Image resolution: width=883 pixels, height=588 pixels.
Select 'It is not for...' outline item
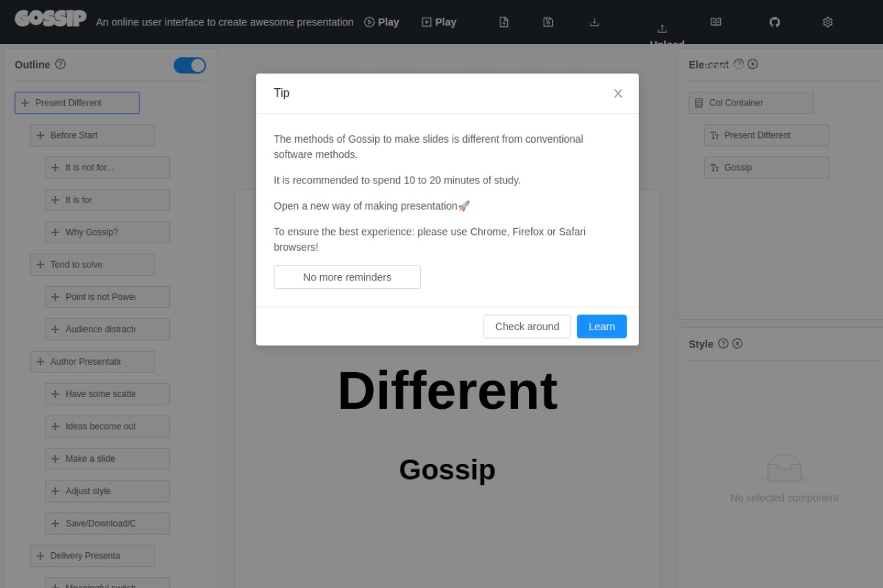[108, 168]
